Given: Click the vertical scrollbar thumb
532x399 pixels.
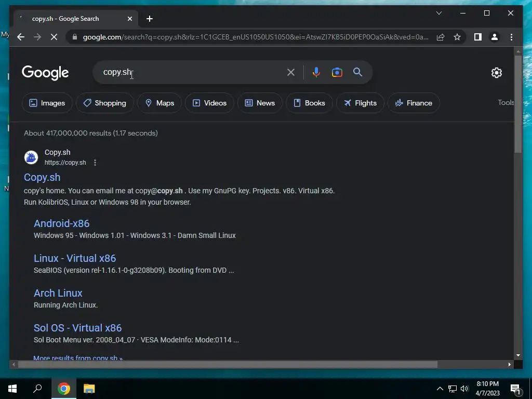Looking at the screenshot, I should click(x=518, y=104).
